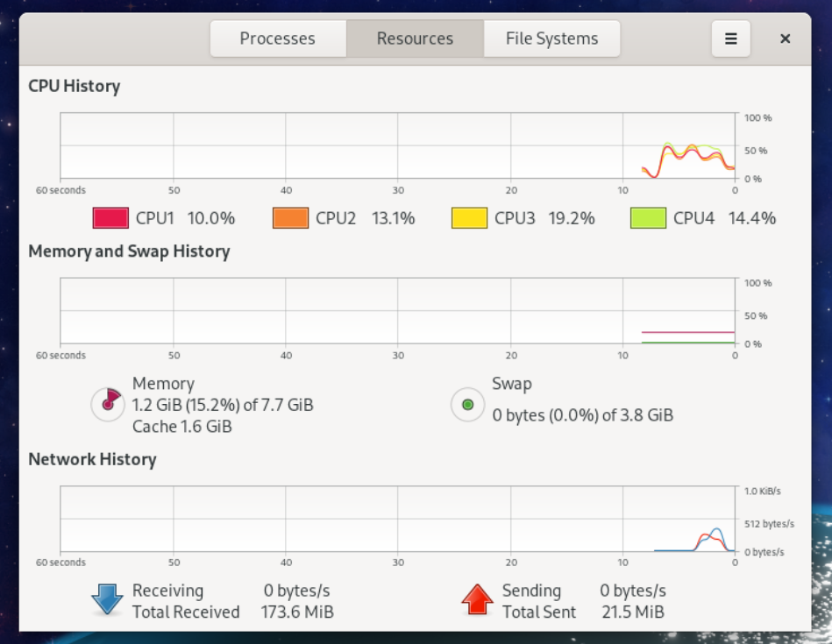
Task: Open the File Systems tab
Action: (x=551, y=39)
